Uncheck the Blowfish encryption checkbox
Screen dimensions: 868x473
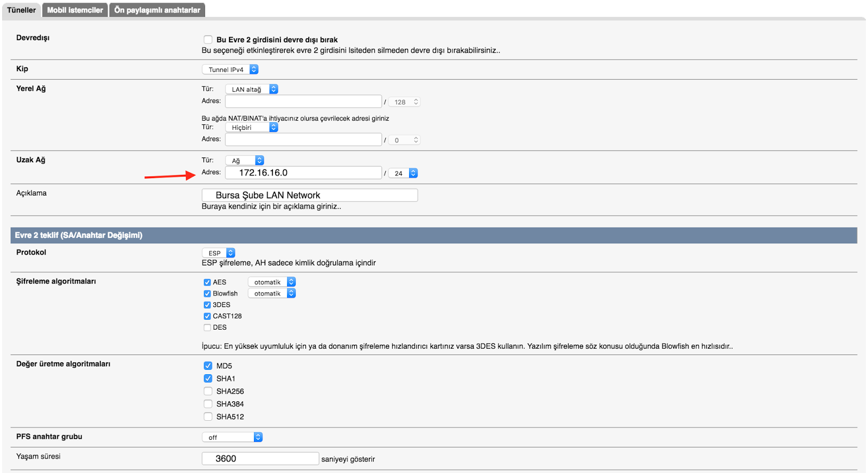pyautogui.click(x=207, y=294)
